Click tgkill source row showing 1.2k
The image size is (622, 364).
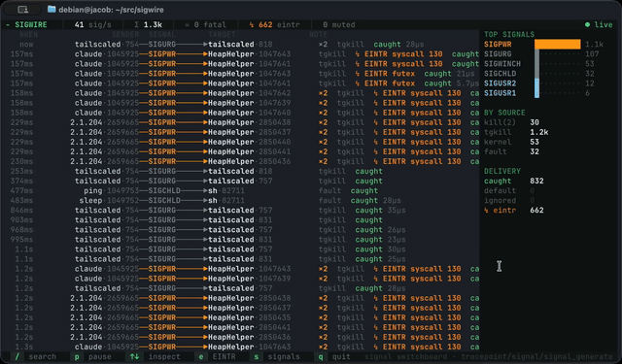pyautogui.click(x=516, y=132)
